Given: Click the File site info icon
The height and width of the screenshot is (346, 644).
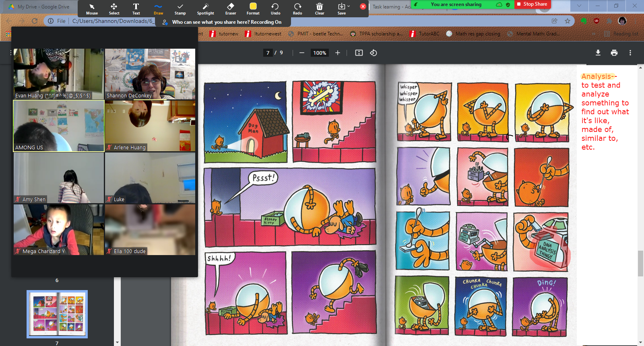Looking at the screenshot, I should click(57, 21).
